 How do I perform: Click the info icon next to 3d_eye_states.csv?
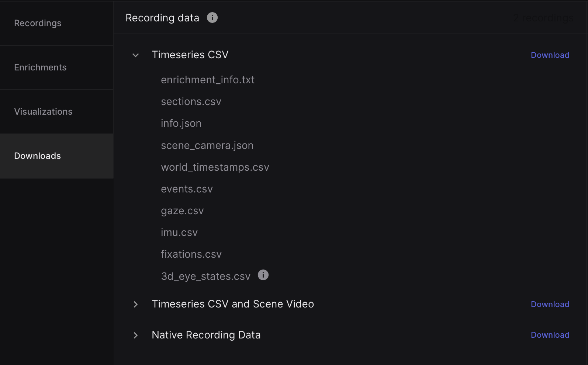click(263, 275)
